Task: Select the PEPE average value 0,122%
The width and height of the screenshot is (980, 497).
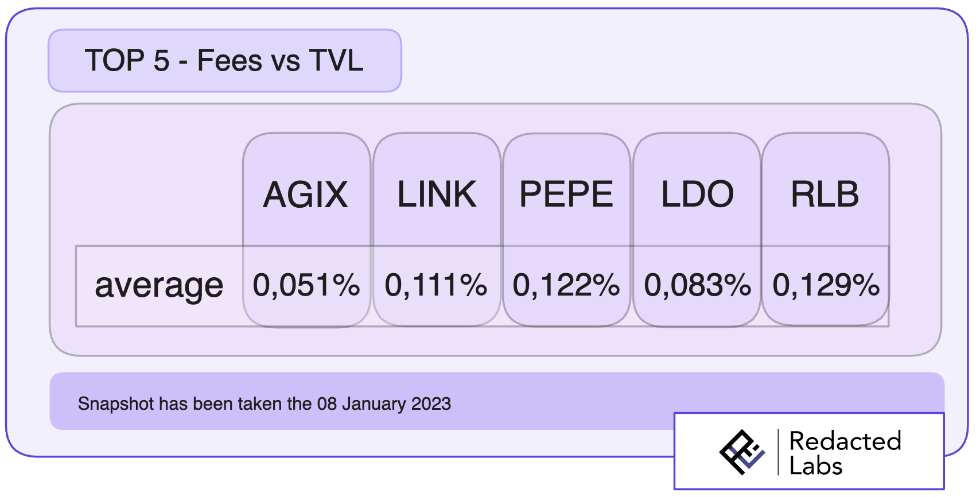Action: [x=566, y=285]
